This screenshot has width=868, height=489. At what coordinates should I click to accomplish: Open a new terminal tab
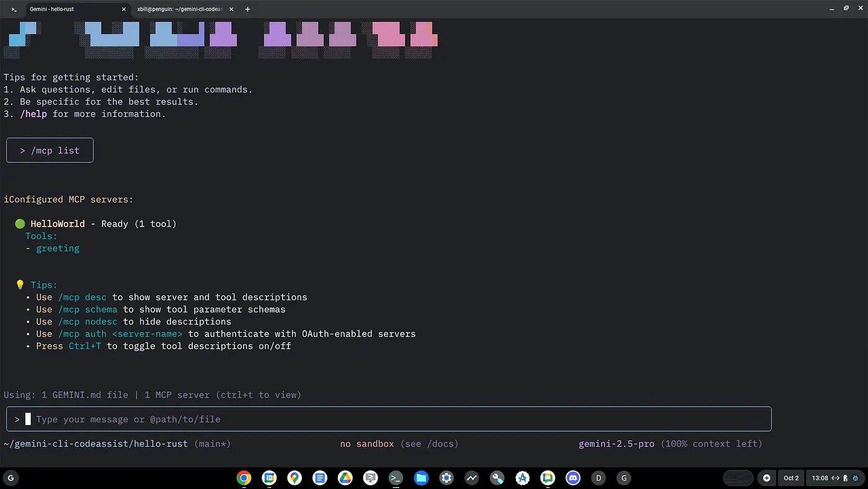(x=247, y=9)
